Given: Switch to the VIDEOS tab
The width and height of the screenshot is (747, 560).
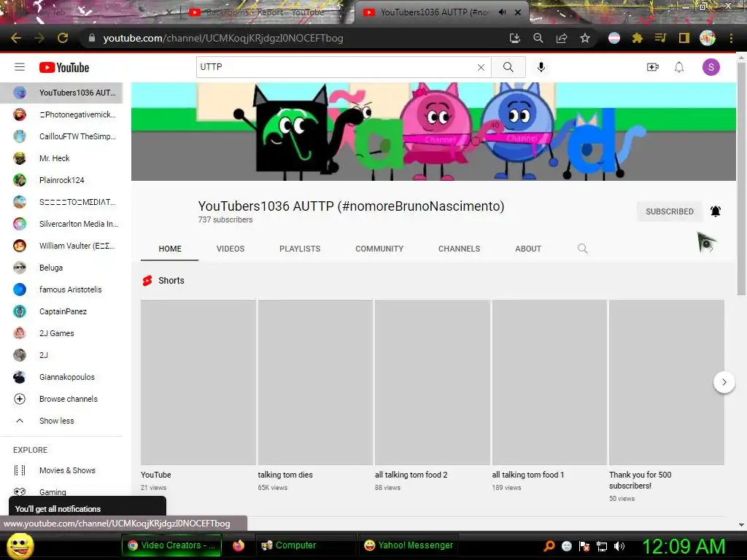Looking at the screenshot, I should (230, 249).
